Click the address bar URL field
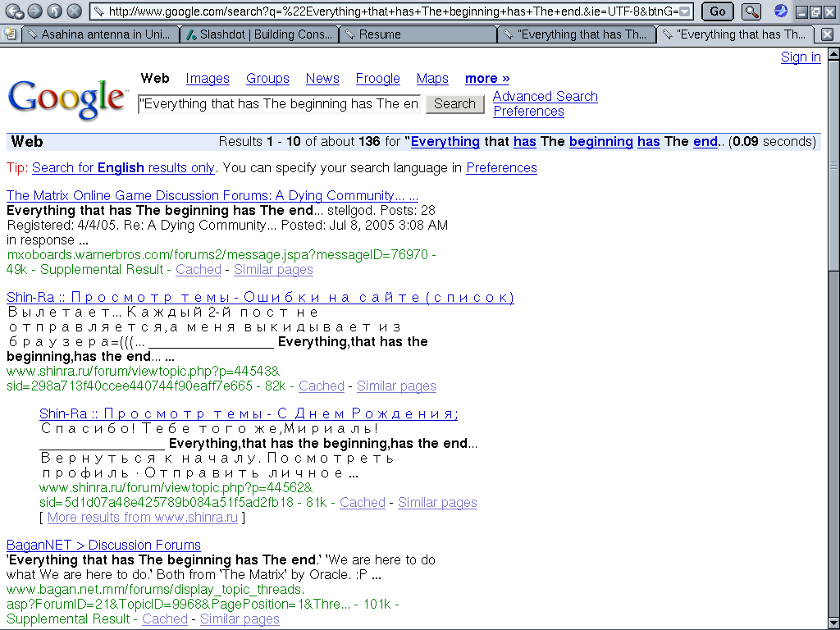The height and width of the screenshot is (630, 840). pos(391,11)
